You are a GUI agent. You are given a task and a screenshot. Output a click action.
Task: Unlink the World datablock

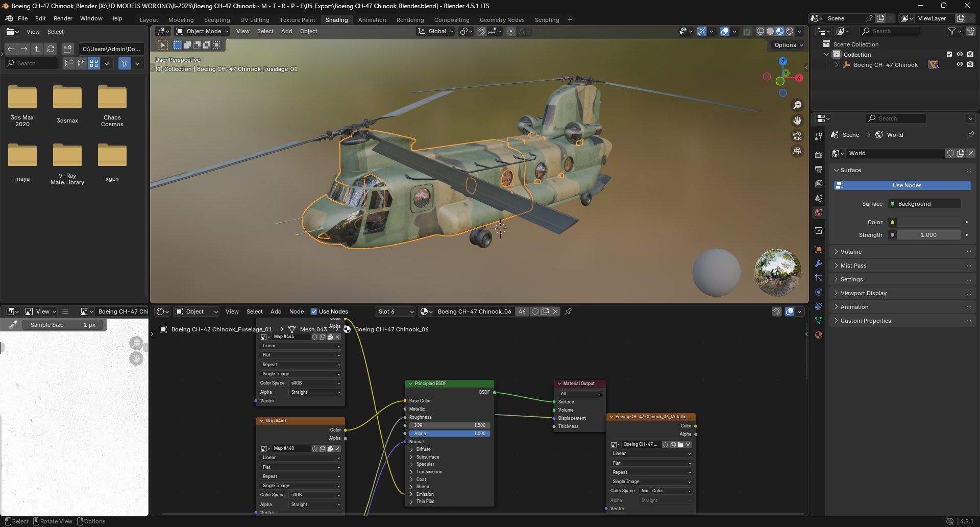coord(971,153)
